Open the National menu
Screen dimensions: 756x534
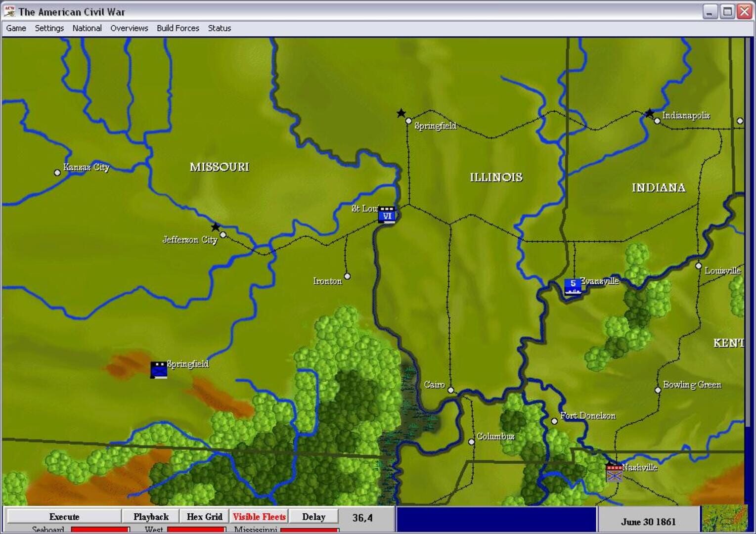(x=87, y=28)
